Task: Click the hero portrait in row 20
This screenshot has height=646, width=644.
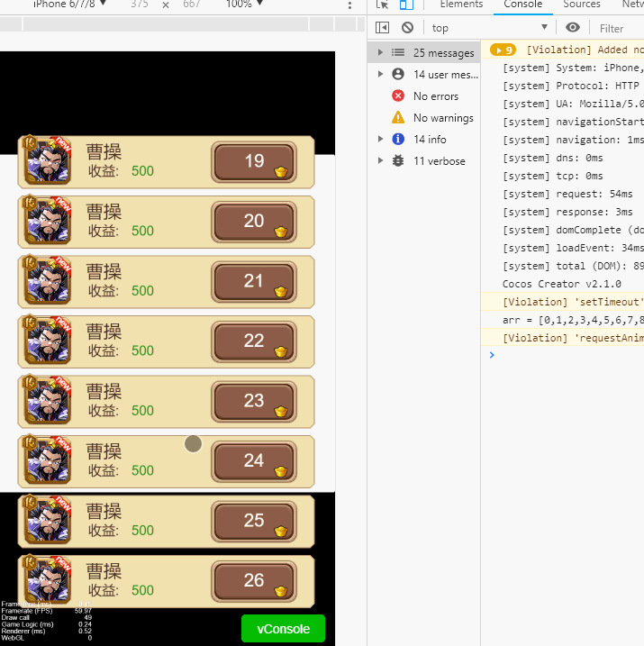Action: click(x=47, y=220)
